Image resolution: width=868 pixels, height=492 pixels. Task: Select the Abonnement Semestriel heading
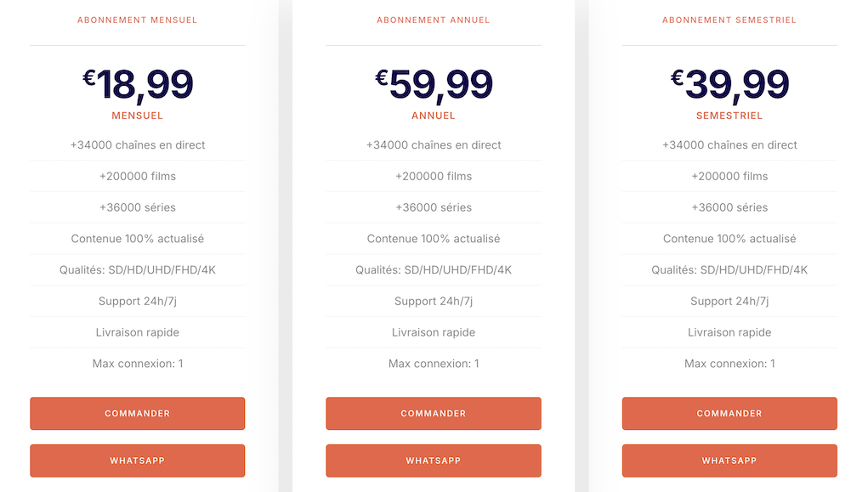click(x=729, y=20)
